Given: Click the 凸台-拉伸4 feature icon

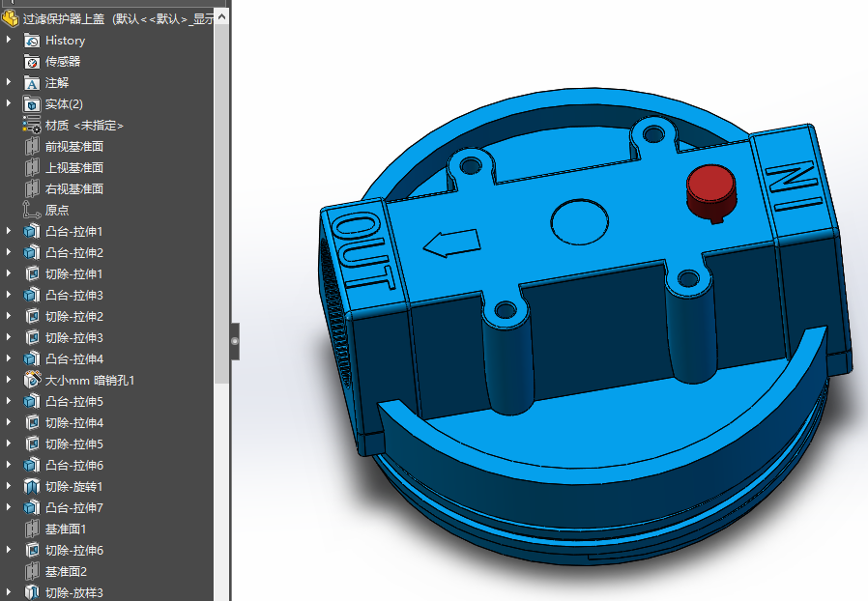Looking at the screenshot, I should tap(32, 359).
